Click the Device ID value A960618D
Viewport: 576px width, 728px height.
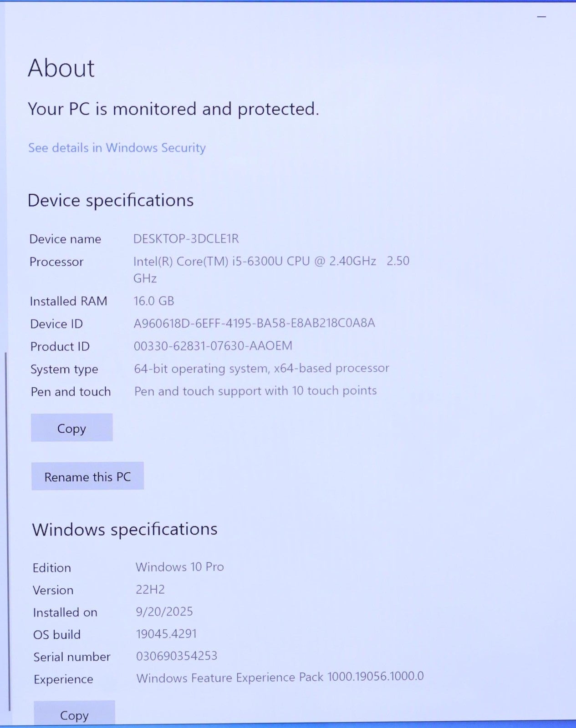pos(254,324)
